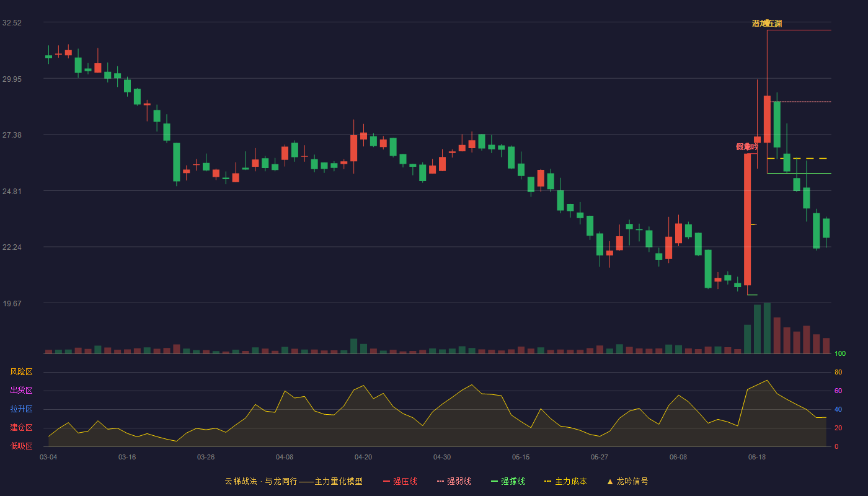This screenshot has width=868, height=496.
Task: Click the 05-15 date label
Action: pyautogui.click(x=521, y=457)
